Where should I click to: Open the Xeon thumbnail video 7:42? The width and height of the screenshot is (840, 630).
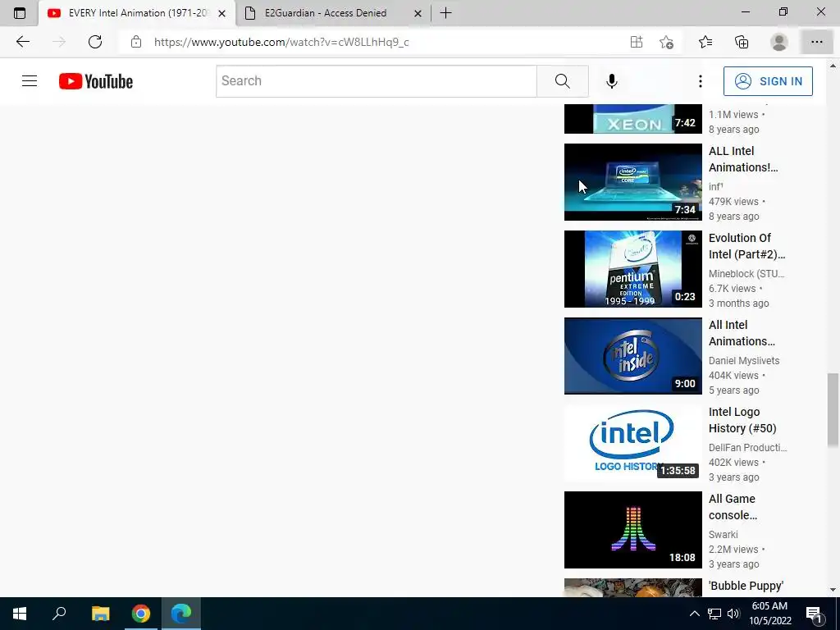(632, 119)
